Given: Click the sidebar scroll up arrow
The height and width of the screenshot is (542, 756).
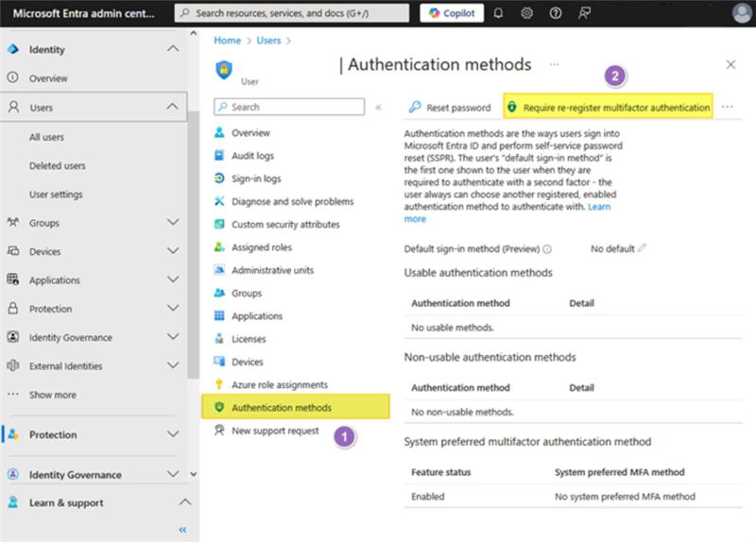Looking at the screenshot, I should [x=194, y=33].
